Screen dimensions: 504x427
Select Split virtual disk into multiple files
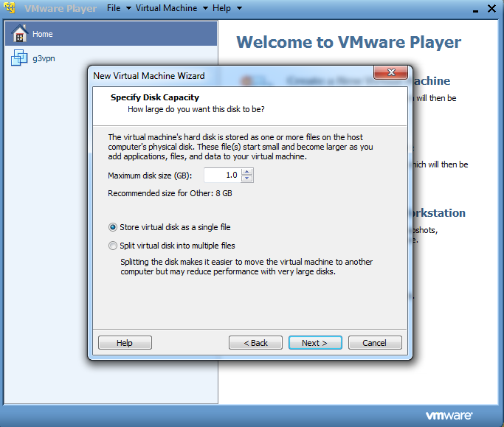(113, 246)
